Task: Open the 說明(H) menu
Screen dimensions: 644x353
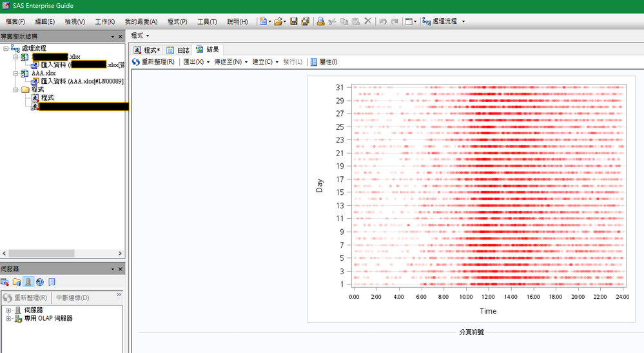Action: (x=237, y=21)
